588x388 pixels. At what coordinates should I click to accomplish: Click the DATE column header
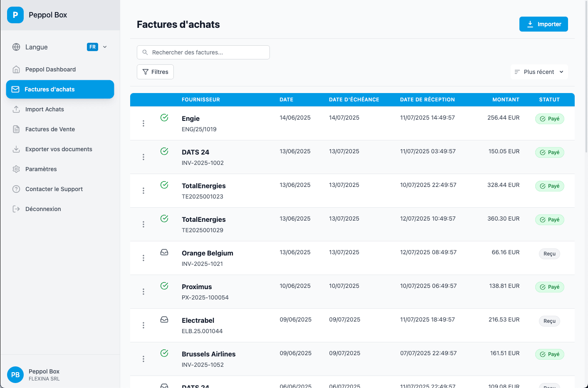pyautogui.click(x=287, y=100)
